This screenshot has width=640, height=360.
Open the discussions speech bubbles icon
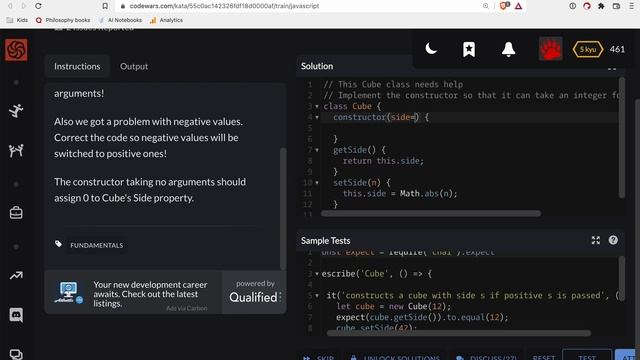point(16,355)
